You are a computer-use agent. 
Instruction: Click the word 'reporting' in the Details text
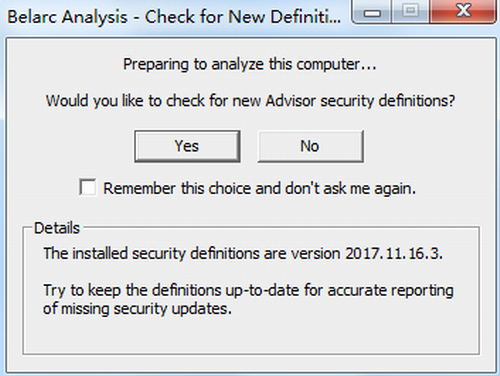[x=422, y=291]
